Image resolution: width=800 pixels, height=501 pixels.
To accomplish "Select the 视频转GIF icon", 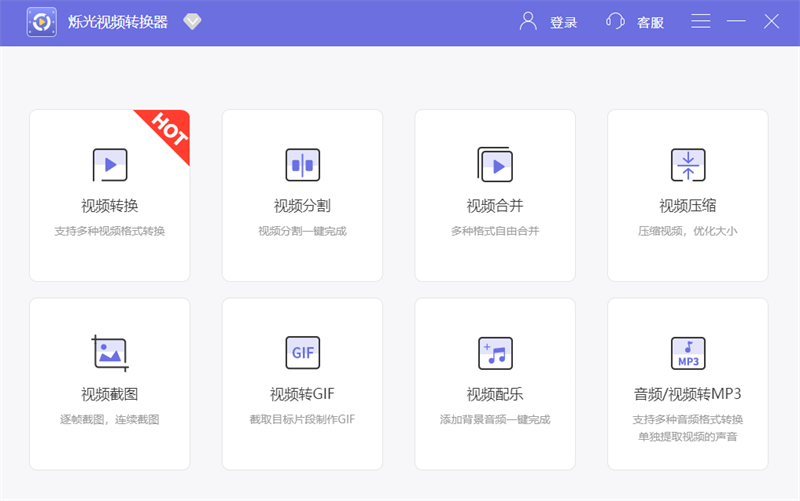I will 302,352.
